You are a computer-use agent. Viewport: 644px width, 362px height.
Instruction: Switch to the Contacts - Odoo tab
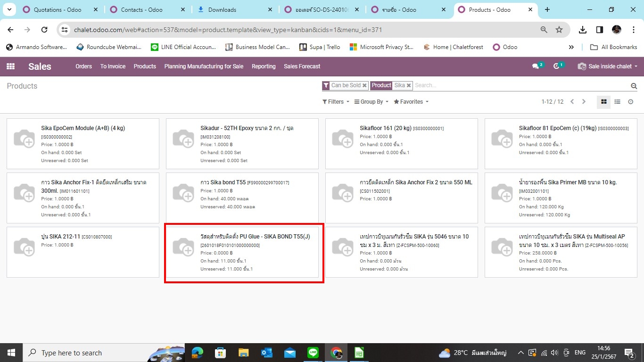[x=141, y=9]
